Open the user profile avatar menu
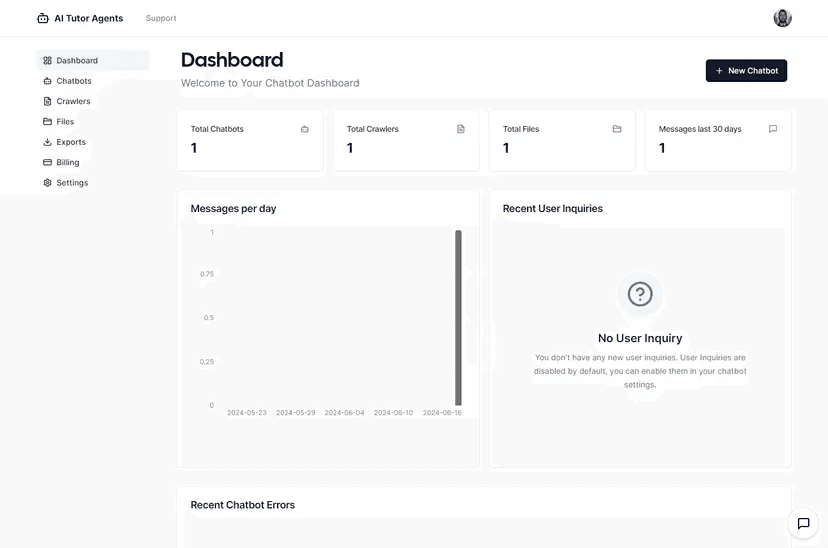828x548 pixels. pyautogui.click(x=782, y=18)
